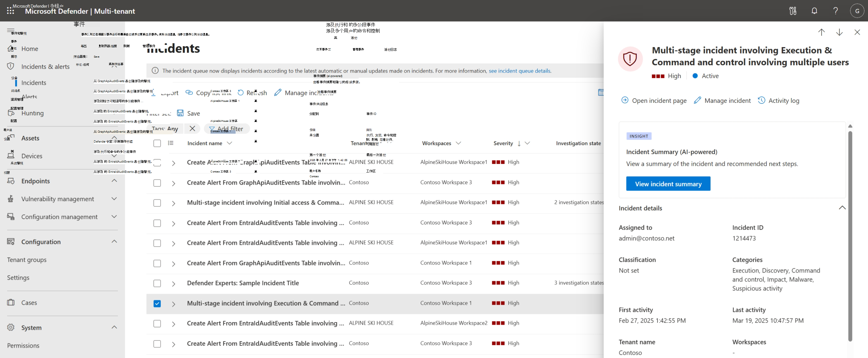
Task: Check the Defender Experts Sample Incident checkbox
Action: [157, 283]
